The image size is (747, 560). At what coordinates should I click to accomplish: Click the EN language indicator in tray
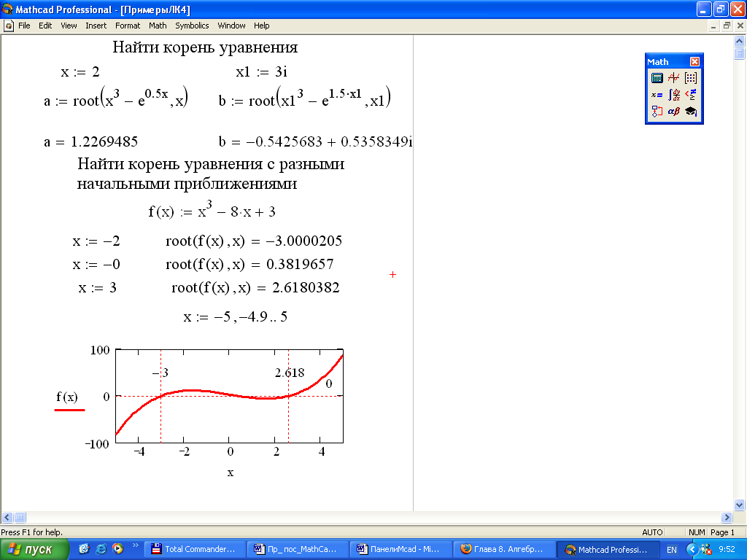coord(672,550)
